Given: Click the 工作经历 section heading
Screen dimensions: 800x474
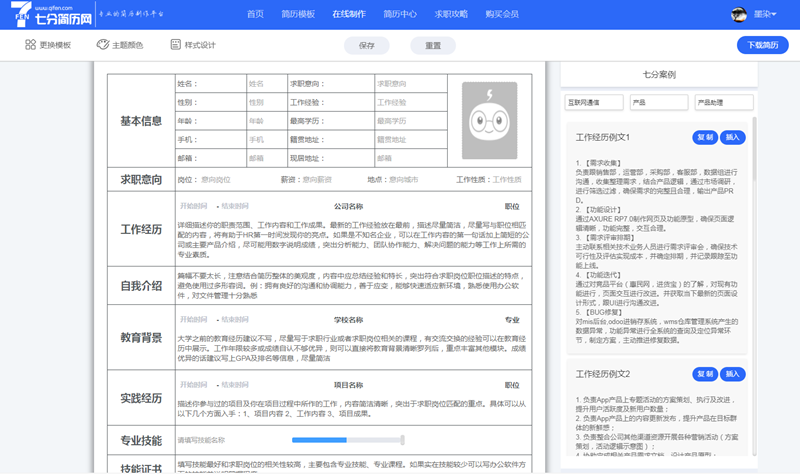Looking at the screenshot, I should point(141,230).
